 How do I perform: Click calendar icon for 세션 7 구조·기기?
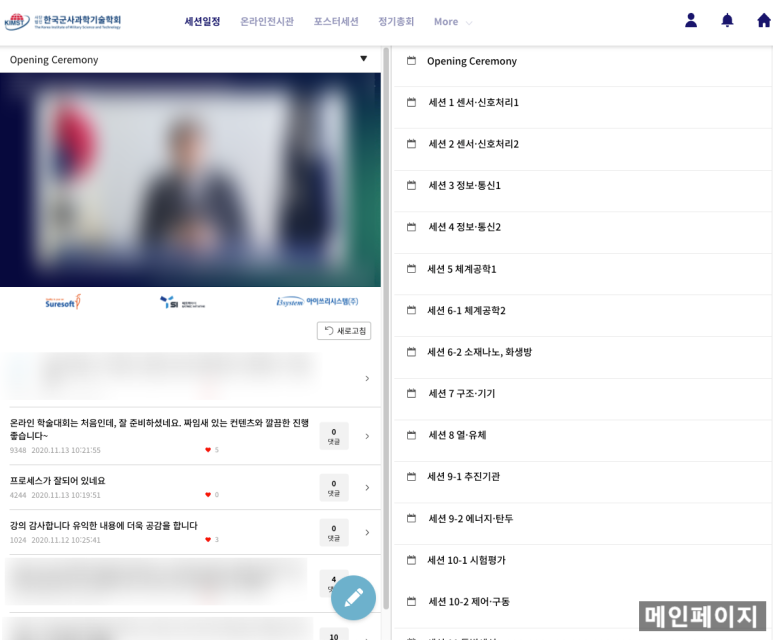click(x=411, y=393)
